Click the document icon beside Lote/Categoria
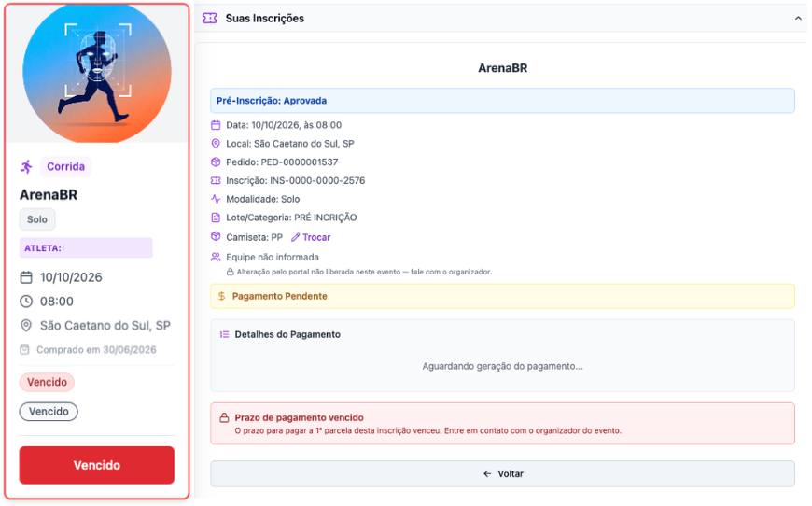Viewport: 812px width, 506px height. pyautogui.click(x=216, y=218)
